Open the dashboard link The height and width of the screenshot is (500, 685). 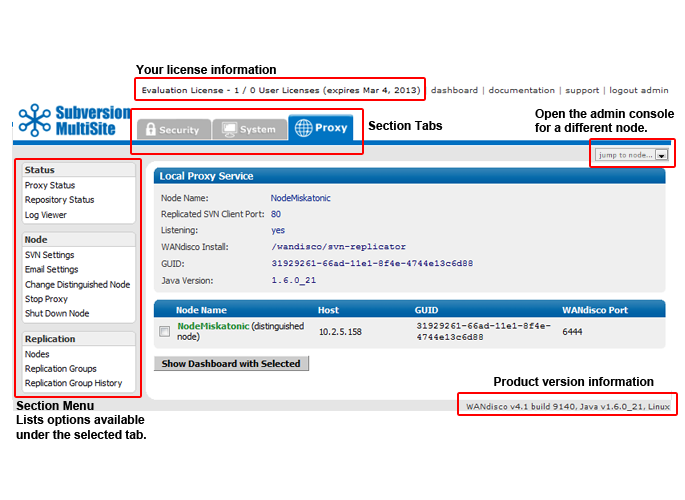454,90
